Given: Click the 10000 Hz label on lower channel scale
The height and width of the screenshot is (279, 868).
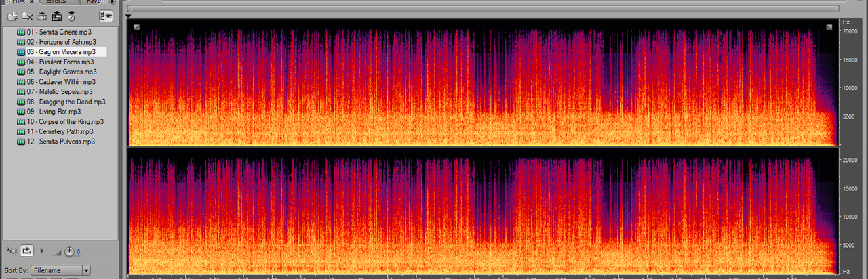Looking at the screenshot, I should point(851,217).
